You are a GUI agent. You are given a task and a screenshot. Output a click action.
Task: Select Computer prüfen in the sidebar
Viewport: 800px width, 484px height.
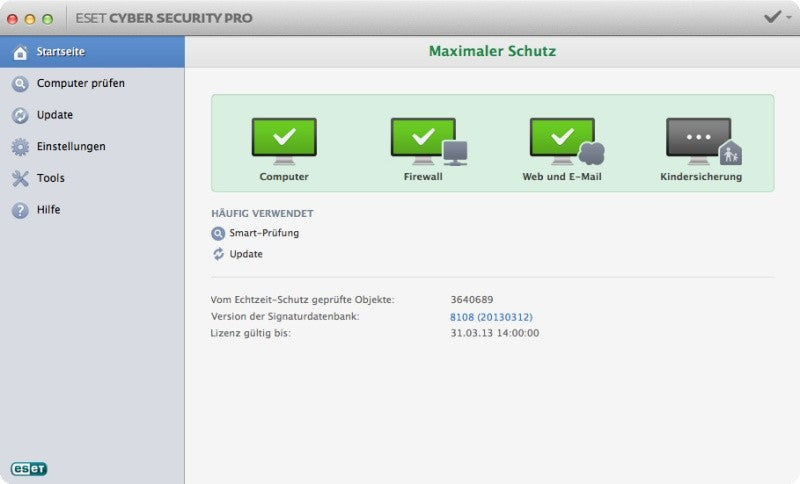(92, 83)
